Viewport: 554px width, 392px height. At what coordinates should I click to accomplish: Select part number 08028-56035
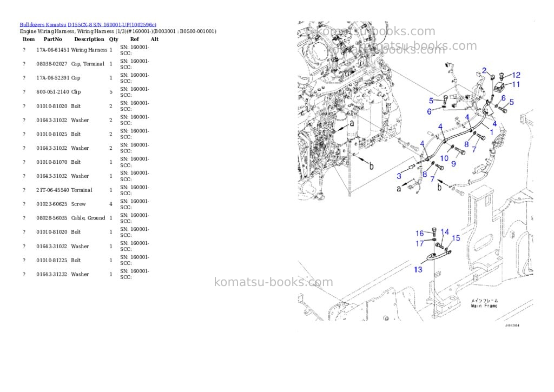coord(51,218)
